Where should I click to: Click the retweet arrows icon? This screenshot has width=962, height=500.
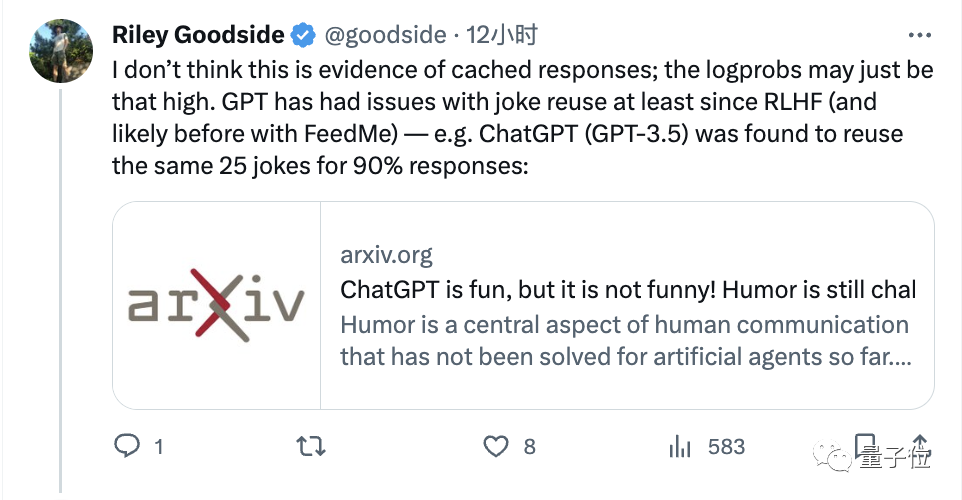tap(311, 446)
